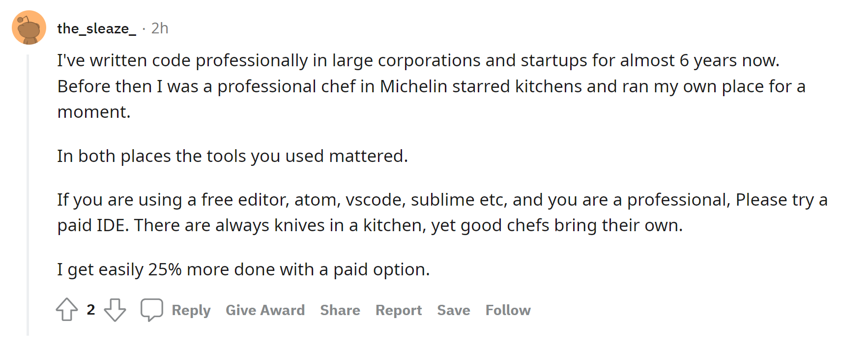
Task: Downvote the comment with the down arrow
Action: (x=115, y=310)
